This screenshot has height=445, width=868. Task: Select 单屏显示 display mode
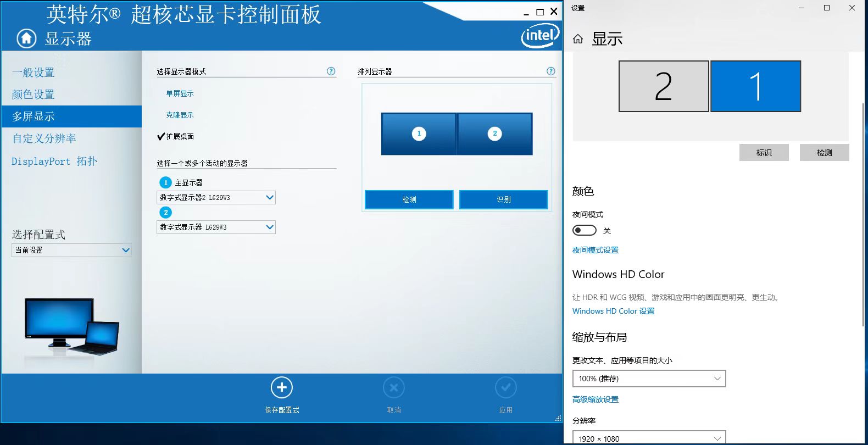pos(180,93)
